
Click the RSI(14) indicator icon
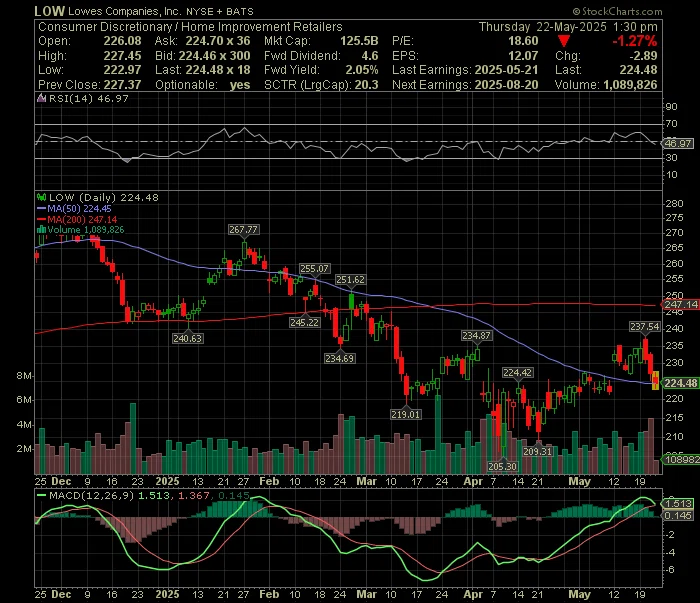point(42,98)
